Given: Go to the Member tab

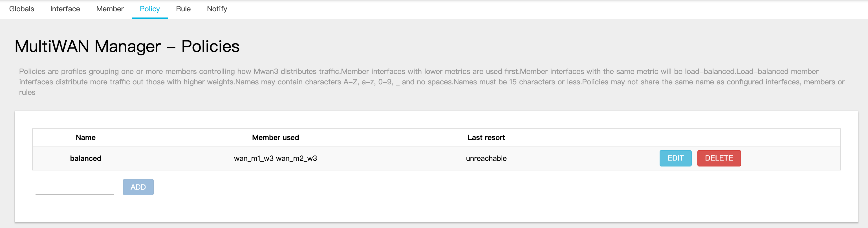Looking at the screenshot, I should (110, 9).
